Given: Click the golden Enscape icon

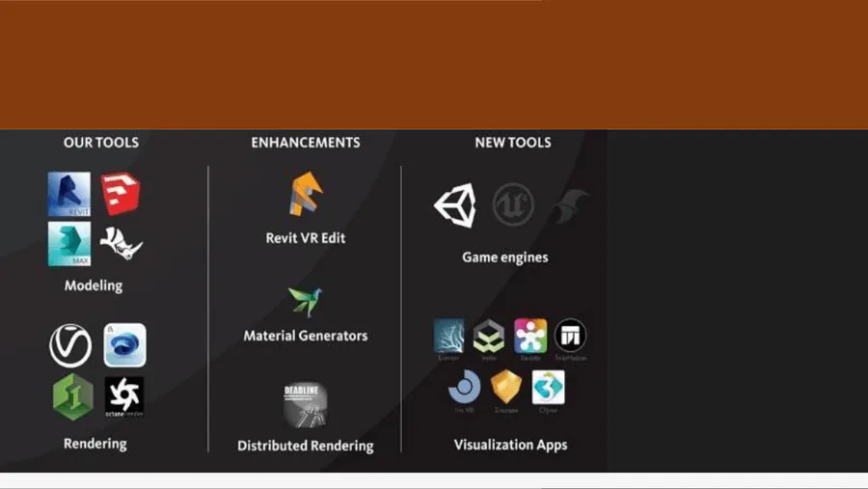Looking at the screenshot, I should (x=506, y=387).
